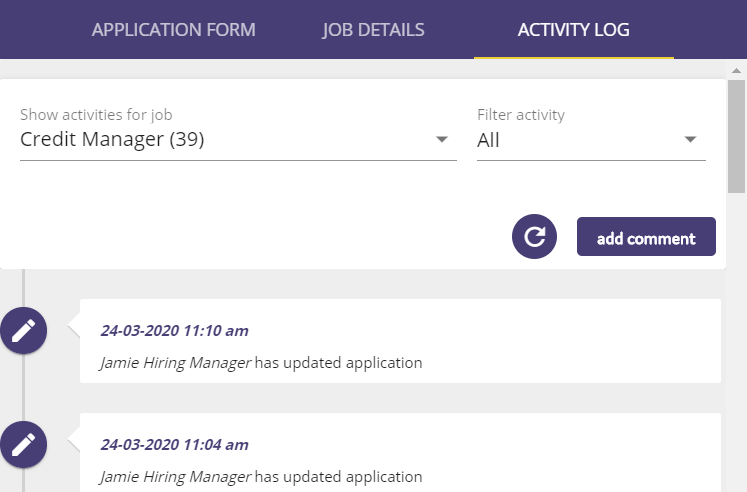Click the Filter activity label
Image resolution: width=747 pixels, height=492 pixels.
(521, 115)
